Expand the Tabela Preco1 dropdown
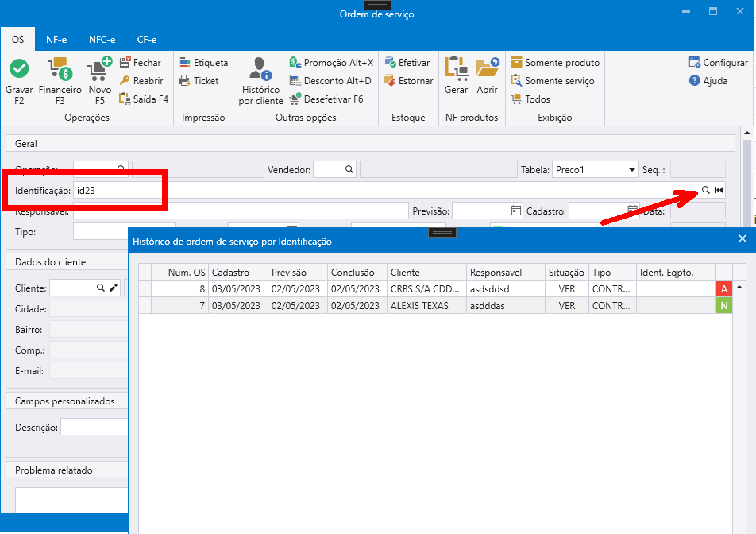 tap(632, 169)
